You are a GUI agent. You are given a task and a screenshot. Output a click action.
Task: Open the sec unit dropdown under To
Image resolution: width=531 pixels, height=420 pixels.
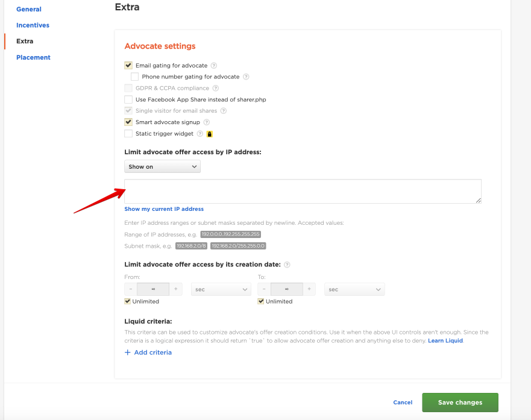tap(354, 289)
